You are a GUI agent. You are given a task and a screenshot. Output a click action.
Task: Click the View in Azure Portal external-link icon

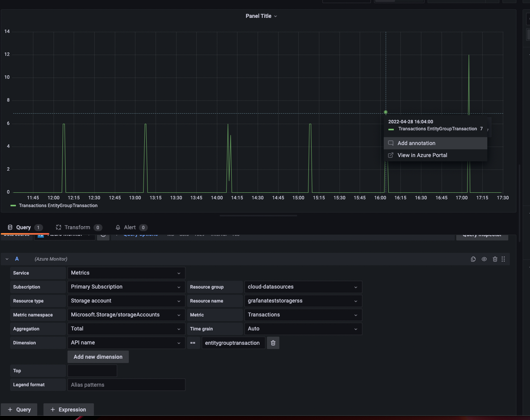coord(390,155)
